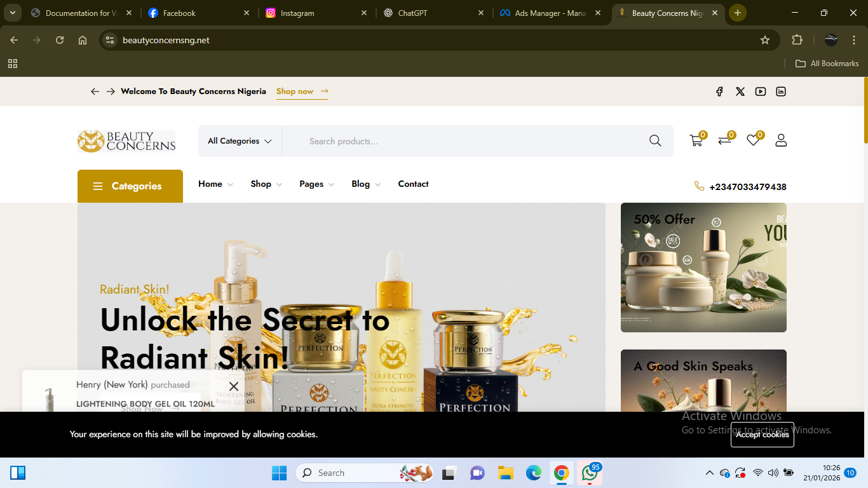Click the Beauty Concerns logo
Viewport: 868px width, 488px height.
[126, 141]
